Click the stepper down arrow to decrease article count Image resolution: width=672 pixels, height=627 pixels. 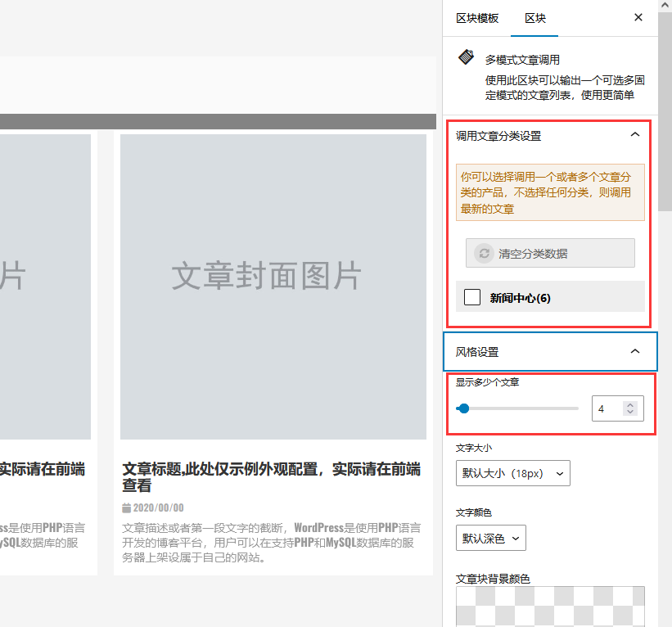629,413
